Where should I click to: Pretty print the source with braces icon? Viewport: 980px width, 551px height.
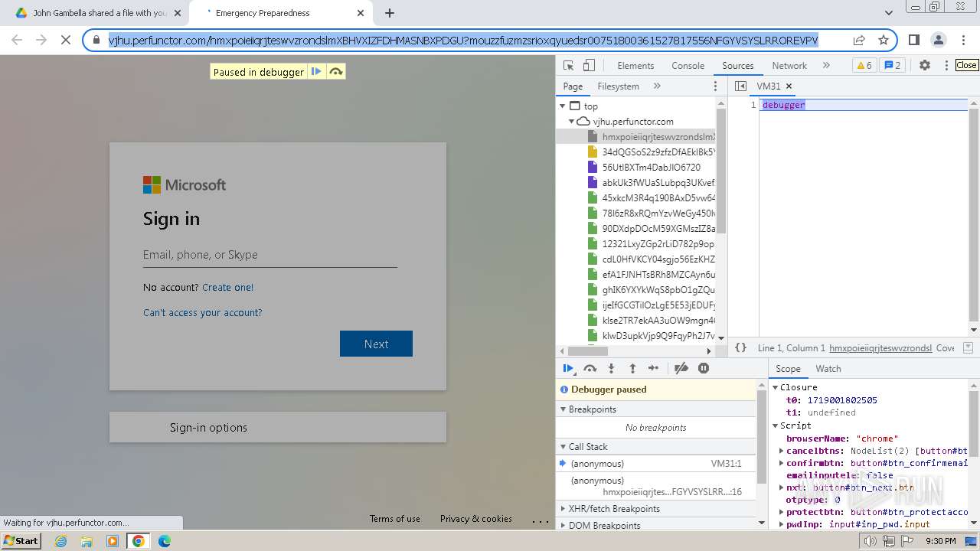coord(740,347)
